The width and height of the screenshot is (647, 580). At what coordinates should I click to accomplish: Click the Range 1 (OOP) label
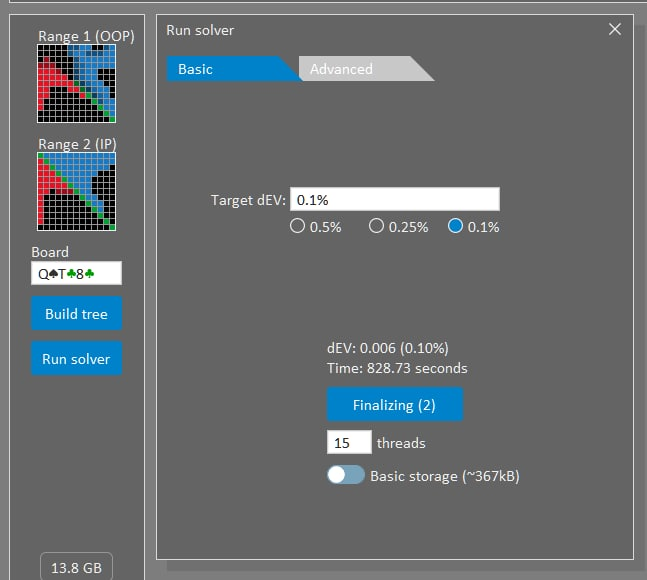point(86,36)
